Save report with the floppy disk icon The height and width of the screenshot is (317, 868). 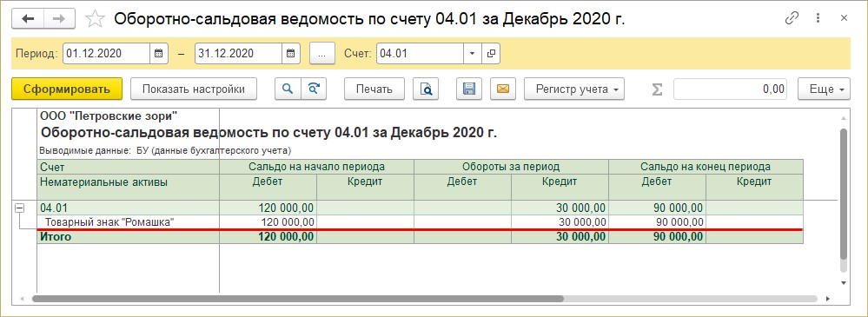pos(469,89)
